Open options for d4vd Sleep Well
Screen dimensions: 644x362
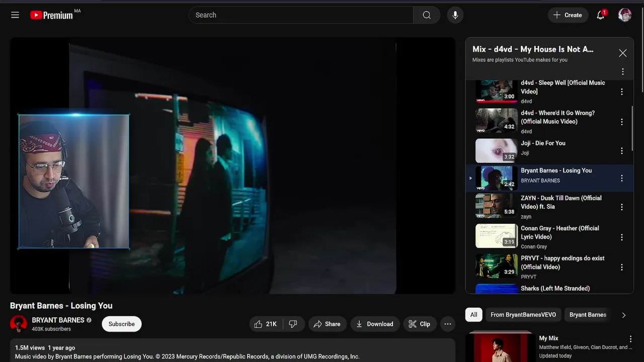pos(622,92)
